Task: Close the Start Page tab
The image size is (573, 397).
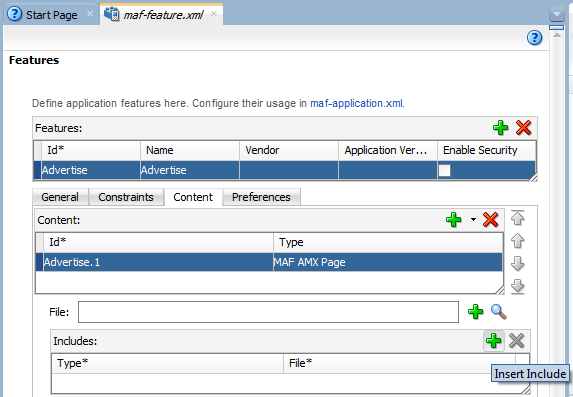Action: (x=90, y=14)
